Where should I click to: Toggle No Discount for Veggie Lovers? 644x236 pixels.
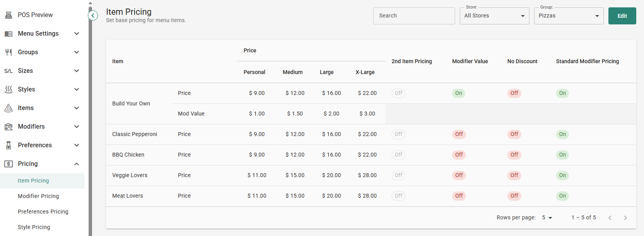coord(514,175)
